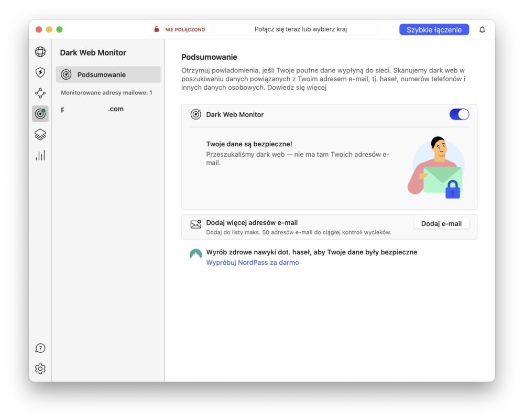The height and width of the screenshot is (420, 524).
Task: Open the Wypróbuj NordPass za darmo link
Action: click(253, 263)
